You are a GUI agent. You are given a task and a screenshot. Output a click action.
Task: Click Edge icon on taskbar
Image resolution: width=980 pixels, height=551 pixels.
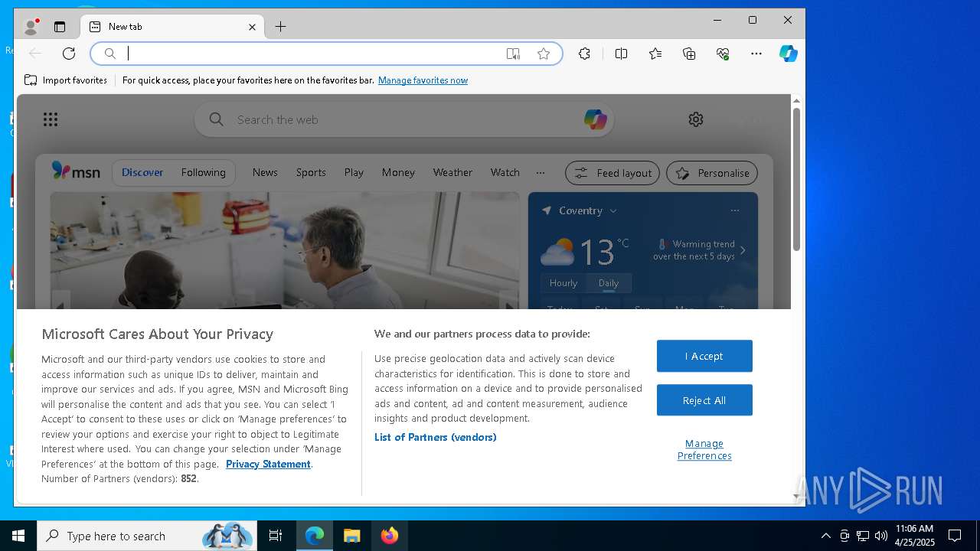[315, 536]
